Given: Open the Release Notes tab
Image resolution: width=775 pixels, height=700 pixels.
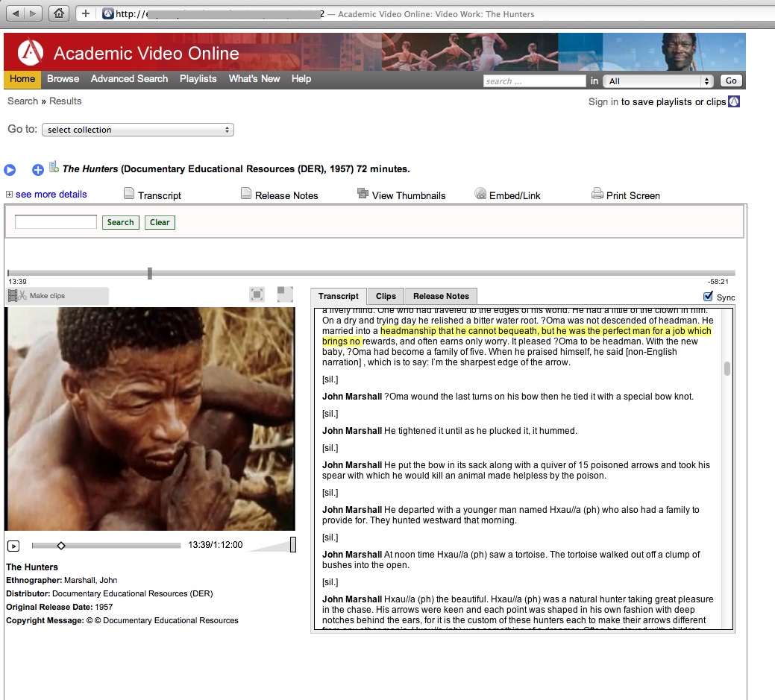Looking at the screenshot, I should point(441,296).
